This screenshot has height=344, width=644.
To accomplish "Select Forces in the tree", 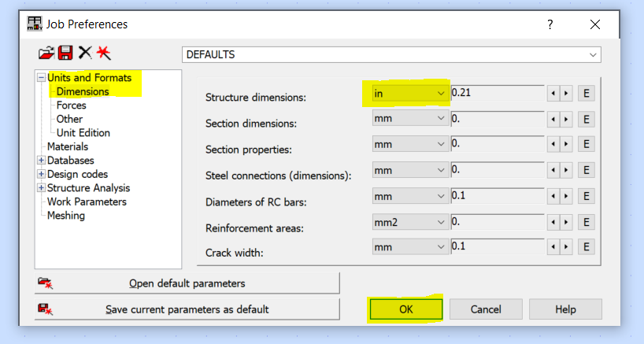I will pyautogui.click(x=71, y=105).
